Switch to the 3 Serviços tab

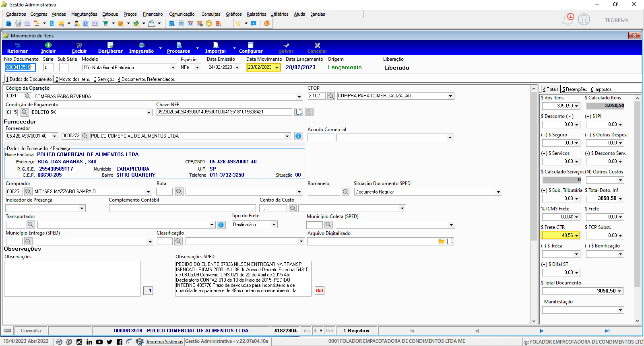pyautogui.click(x=104, y=79)
